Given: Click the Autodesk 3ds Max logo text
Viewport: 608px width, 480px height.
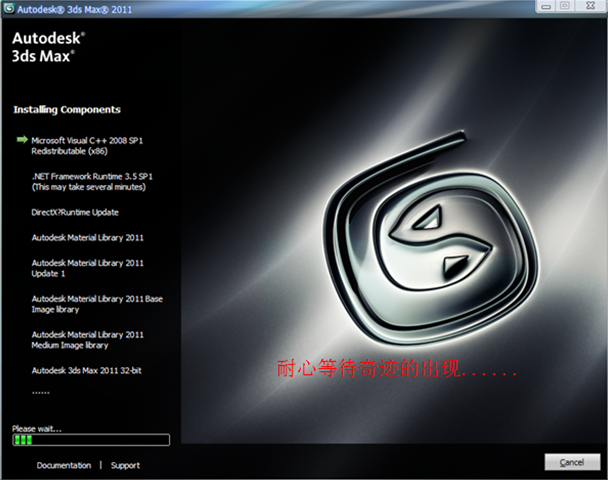Looking at the screenshot, I should 48,47.
